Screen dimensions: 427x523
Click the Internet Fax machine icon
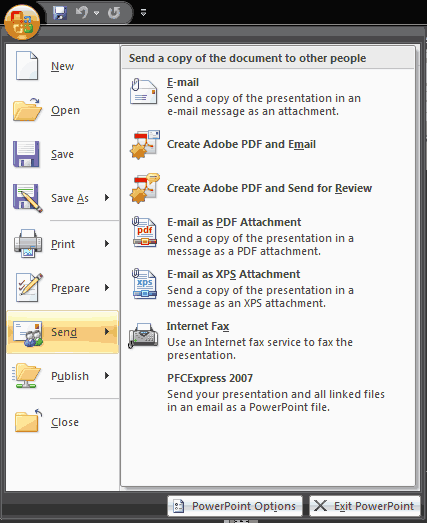point(143,336)
